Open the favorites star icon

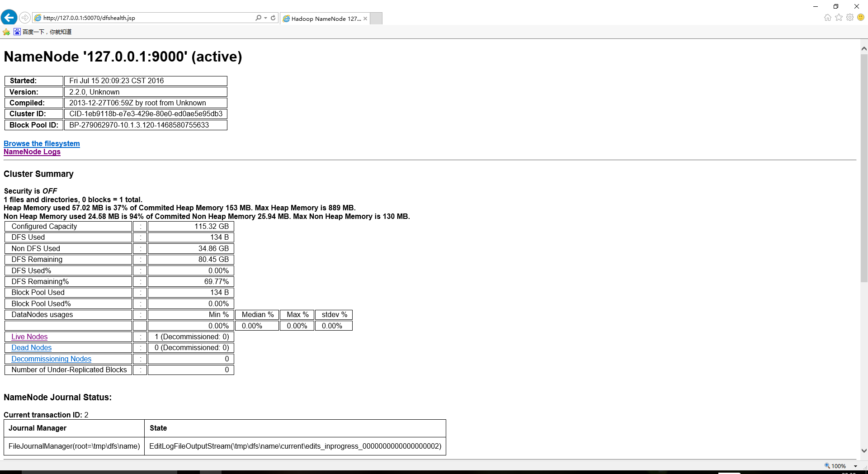click(x=839, y=17)
